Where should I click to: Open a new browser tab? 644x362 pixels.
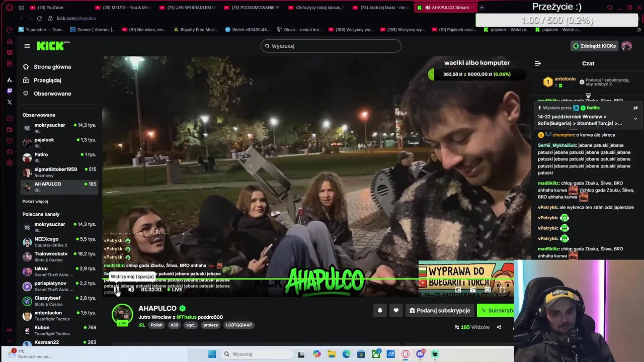click(481, 8)
